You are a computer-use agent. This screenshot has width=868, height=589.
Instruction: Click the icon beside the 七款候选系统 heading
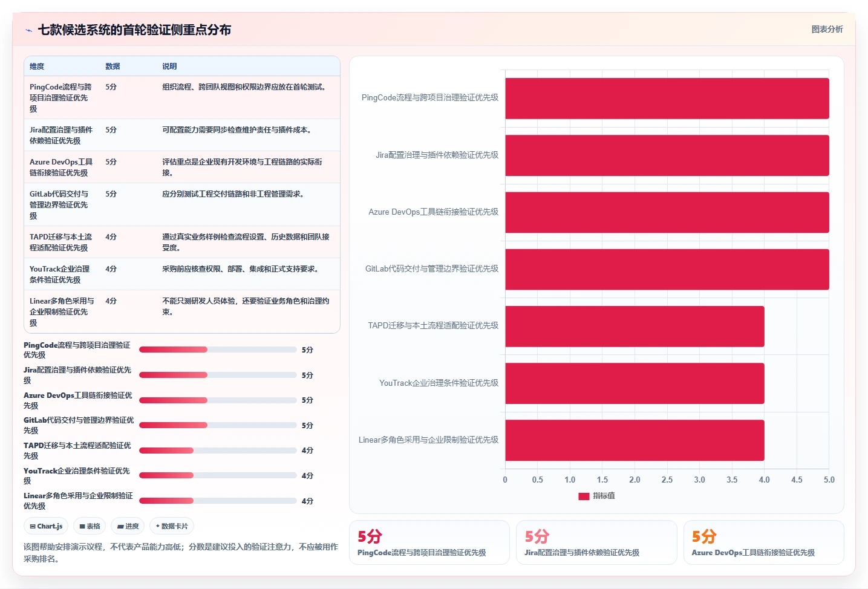28,30
